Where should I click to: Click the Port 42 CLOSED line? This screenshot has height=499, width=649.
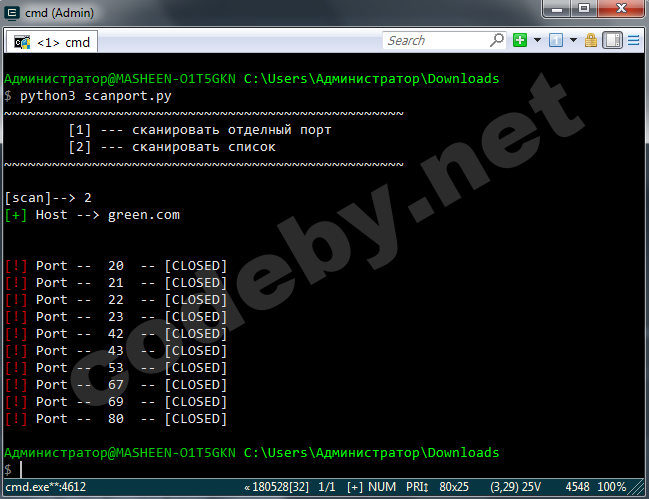[116, 333]
